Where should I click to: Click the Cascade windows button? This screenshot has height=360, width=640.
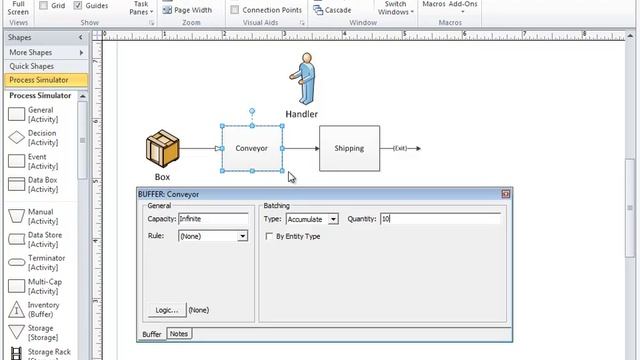[332, 10]
